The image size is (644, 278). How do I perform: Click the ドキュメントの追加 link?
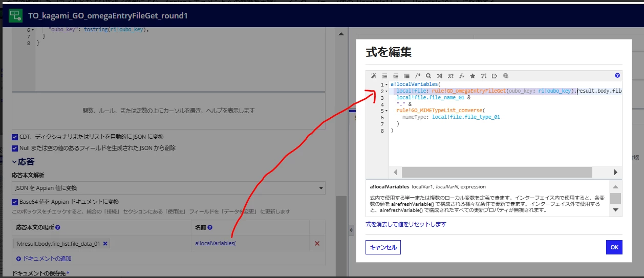(47, 259)
